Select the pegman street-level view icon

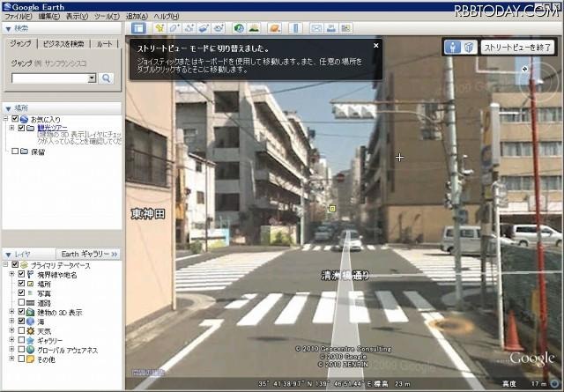pyautogui.click(x=452, y=48)
